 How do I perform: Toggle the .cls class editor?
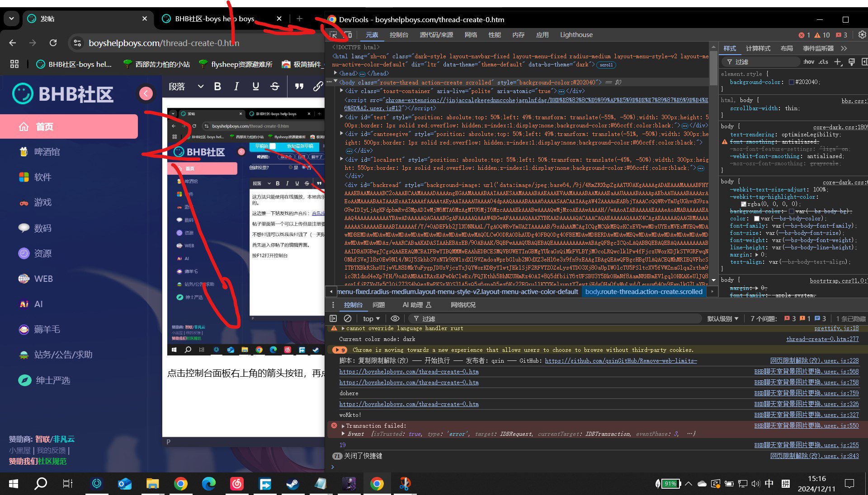(824, 62)
